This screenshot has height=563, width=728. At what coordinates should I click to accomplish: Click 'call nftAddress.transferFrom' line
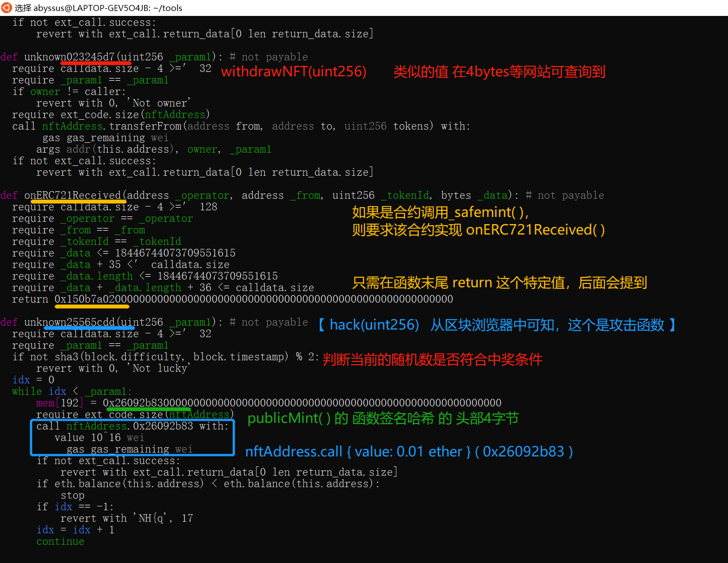click(241, 126)
